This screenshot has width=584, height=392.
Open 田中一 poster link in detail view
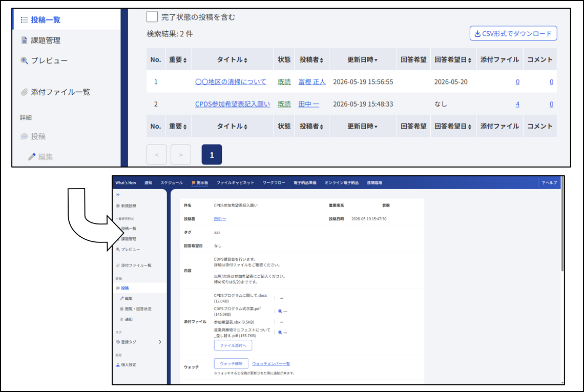220,219
